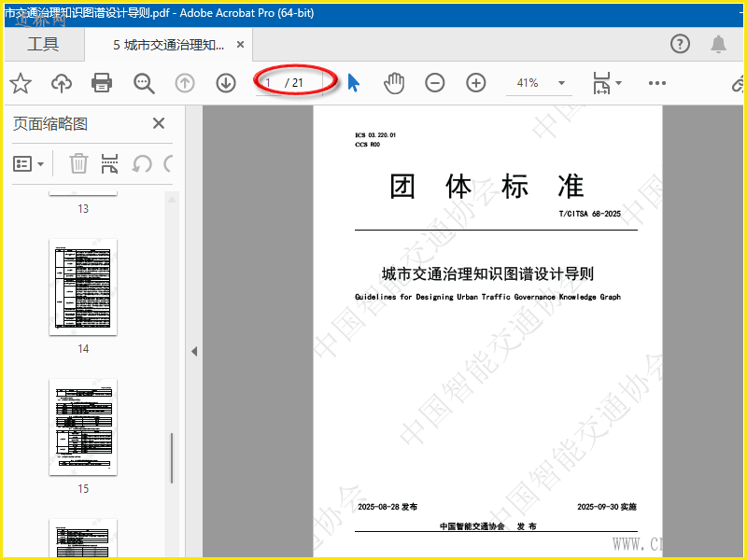Click the page label 15

[x=83, y=488]
